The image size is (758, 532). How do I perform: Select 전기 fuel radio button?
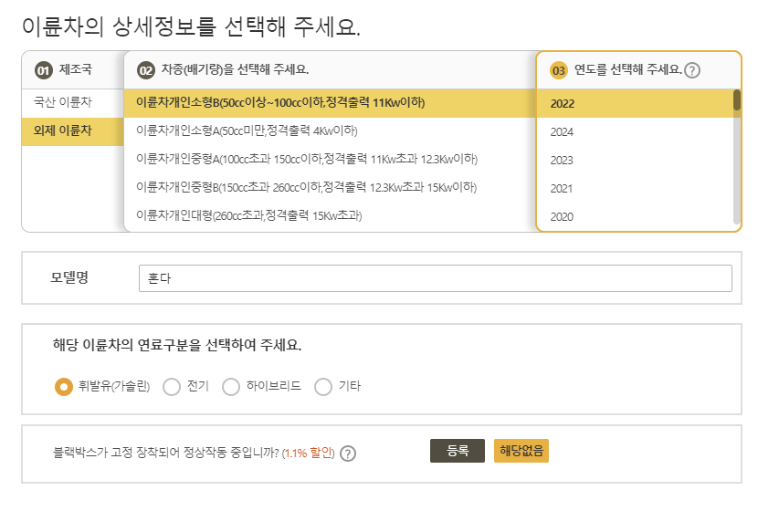[172, 387]
